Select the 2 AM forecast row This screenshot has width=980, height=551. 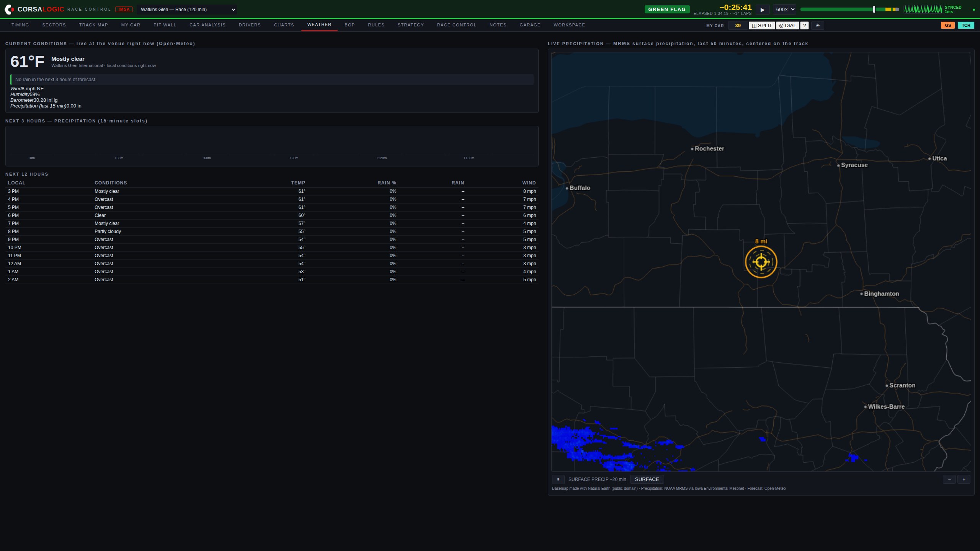tap(272, 280)
